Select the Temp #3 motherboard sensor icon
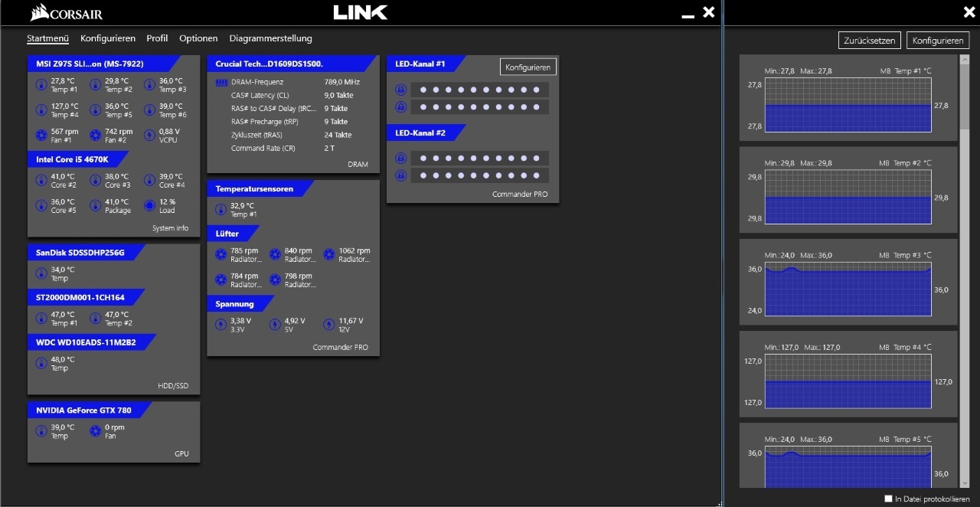 149,85
